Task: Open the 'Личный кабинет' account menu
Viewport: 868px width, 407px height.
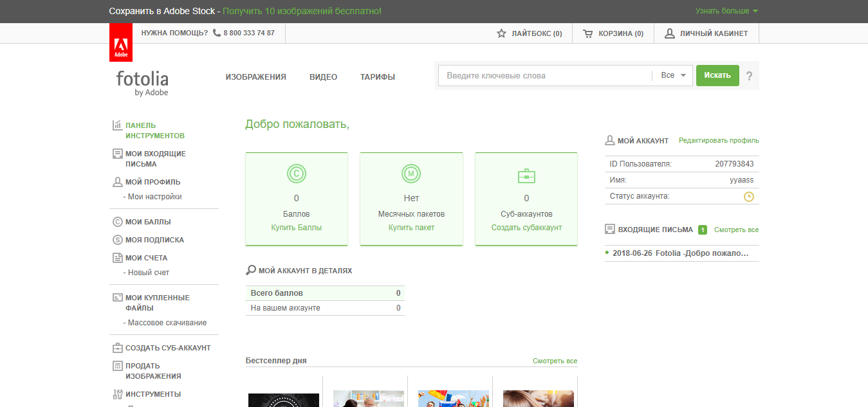Action: [706, 33]
